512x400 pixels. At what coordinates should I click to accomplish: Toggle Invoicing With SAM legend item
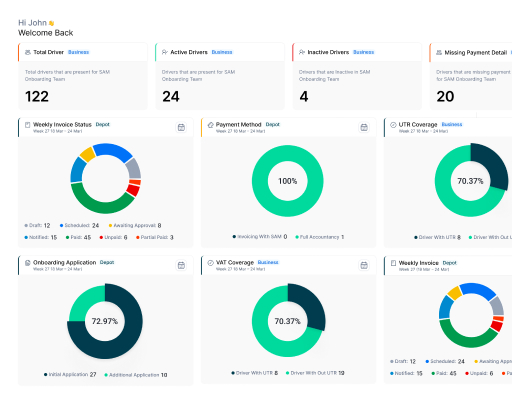260,237
